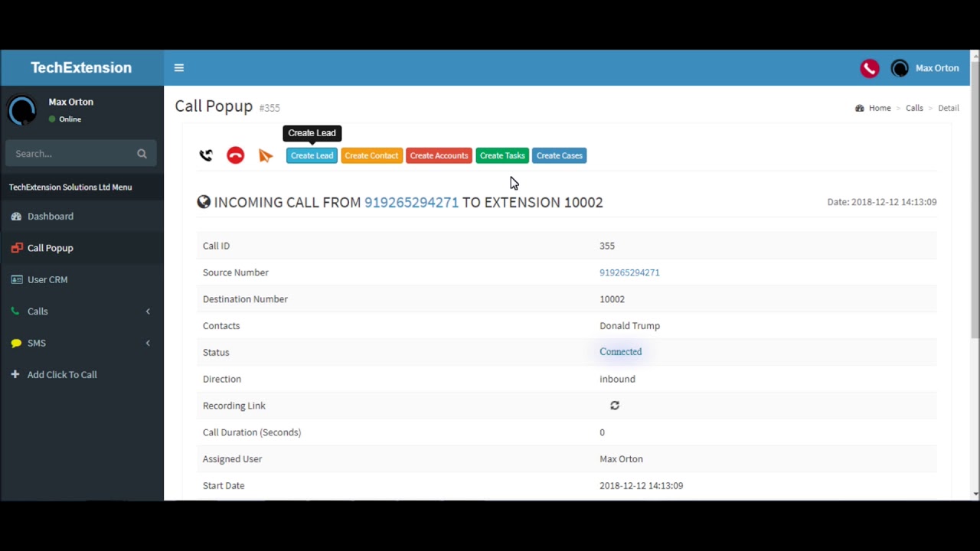This screenshot has width=980, height=551.
Task: Open the Source Number 919265294271 link
Action: (x=629, y=272)
